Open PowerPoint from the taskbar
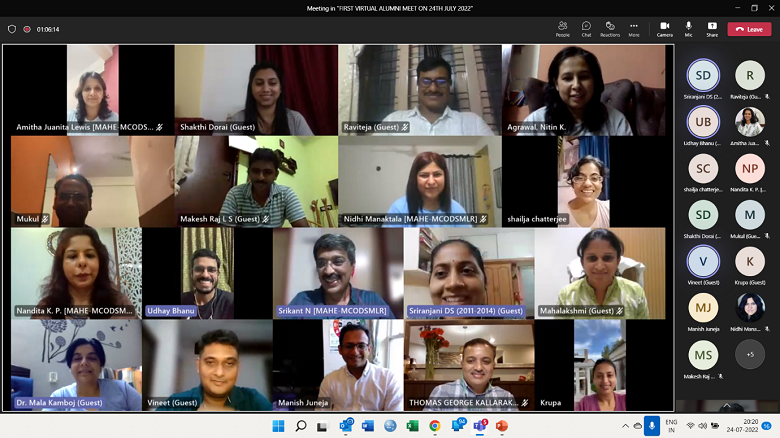This screenshot has width=780, height=438. (502, 426)
